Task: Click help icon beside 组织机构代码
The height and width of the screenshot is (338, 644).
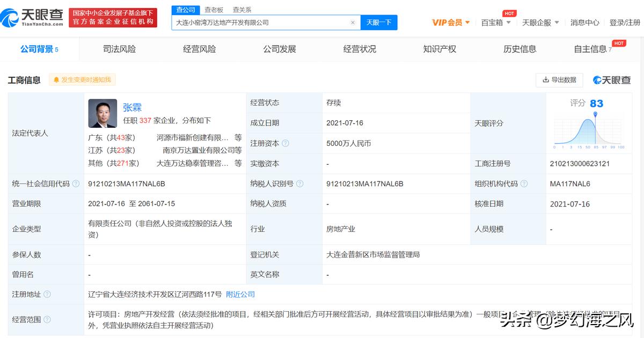Action: tap(524, 184)
